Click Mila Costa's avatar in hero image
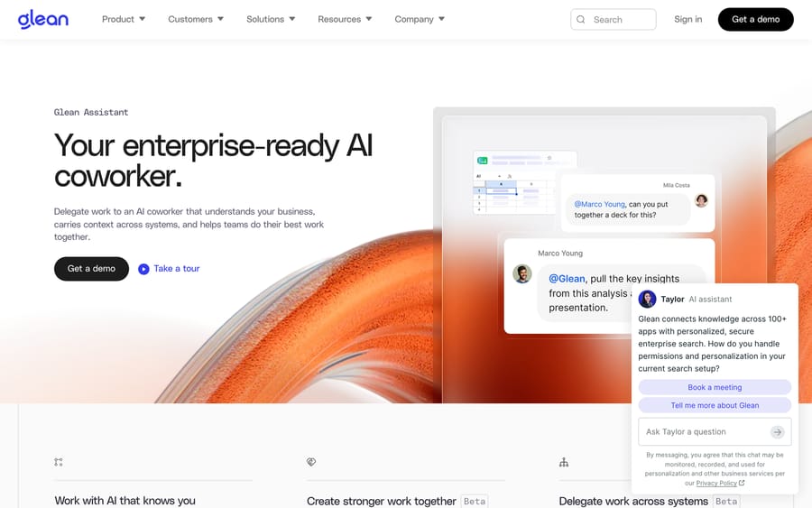This screenshot has width=812, height=508. 701,200
